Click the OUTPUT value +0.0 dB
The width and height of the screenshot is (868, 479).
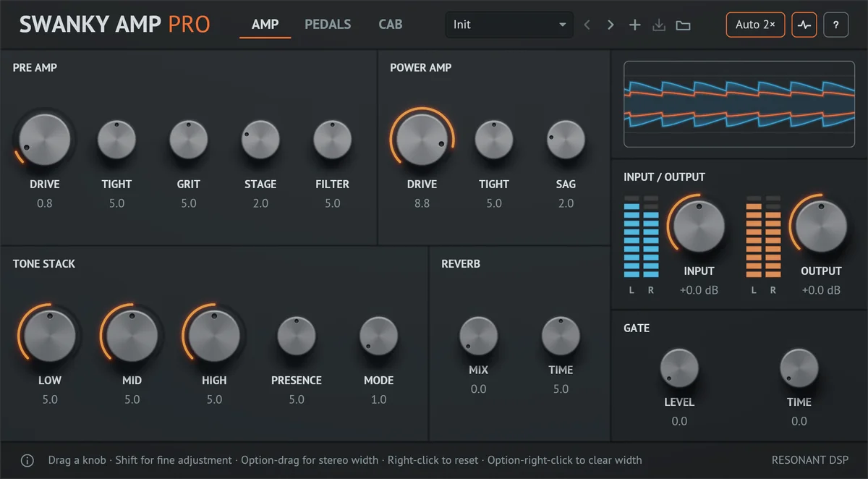pos(821,290)
